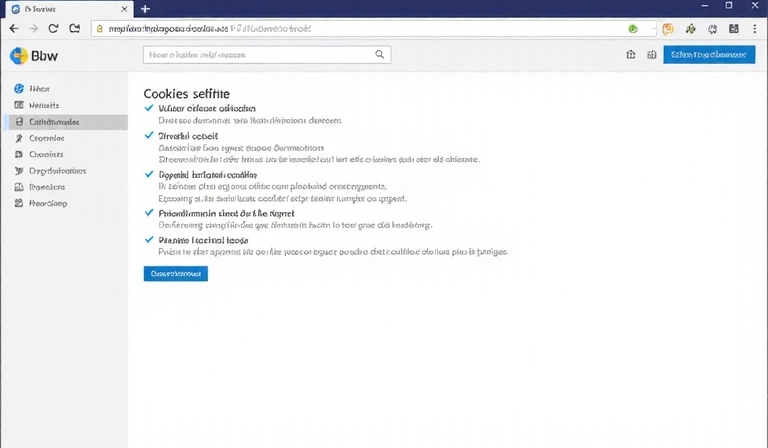Click the favicon on the browser tab

(x=15, y=9)
